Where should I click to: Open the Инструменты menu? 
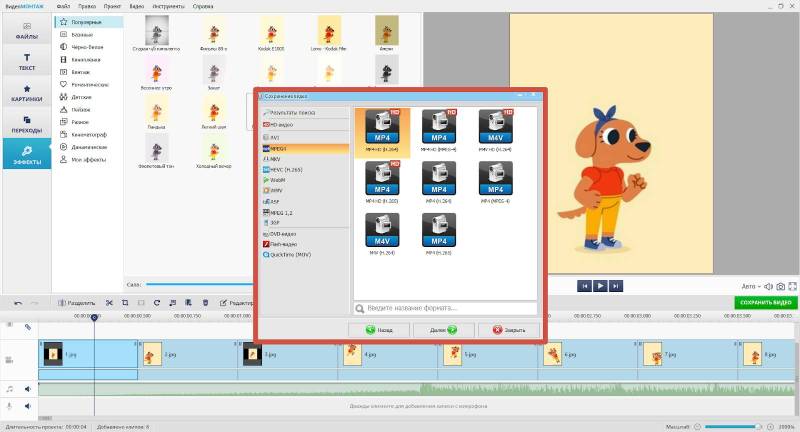click(168, 6)
